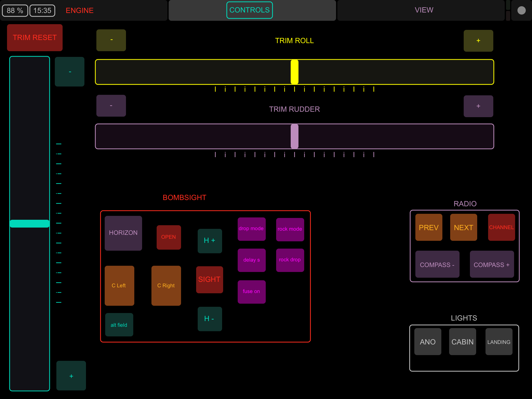Click the TRIM RESET button
The height and width of the screenshot is (399, 532).
click(x=35, y=38)
